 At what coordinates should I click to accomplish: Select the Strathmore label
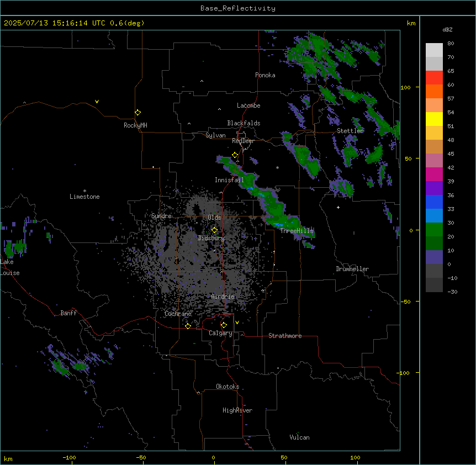(285, 336)
